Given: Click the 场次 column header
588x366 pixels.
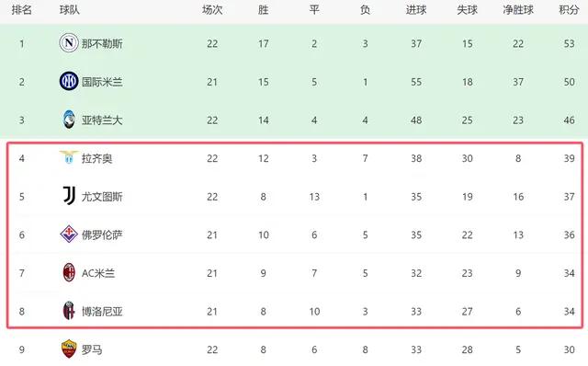Looking at the screenshot, I should (x=212, y=10).
